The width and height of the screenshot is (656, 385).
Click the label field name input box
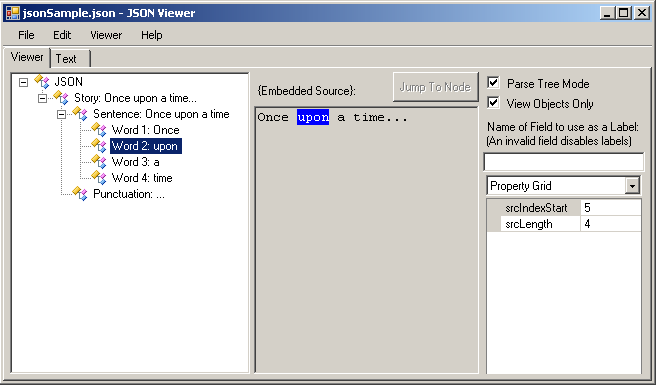(x=564, y=162)
